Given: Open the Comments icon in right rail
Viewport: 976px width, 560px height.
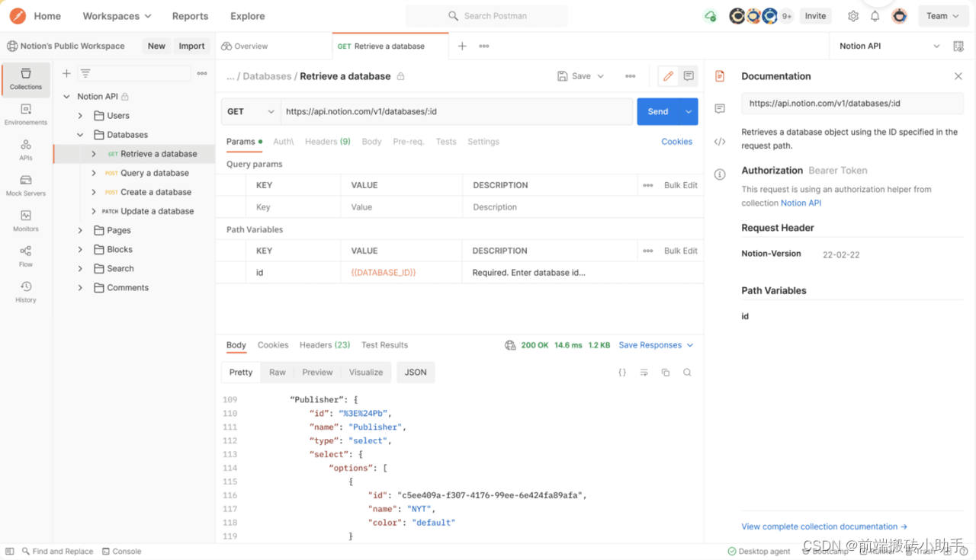Looking at the screenshot, I should pyautogui.click(x=720, y=109).
